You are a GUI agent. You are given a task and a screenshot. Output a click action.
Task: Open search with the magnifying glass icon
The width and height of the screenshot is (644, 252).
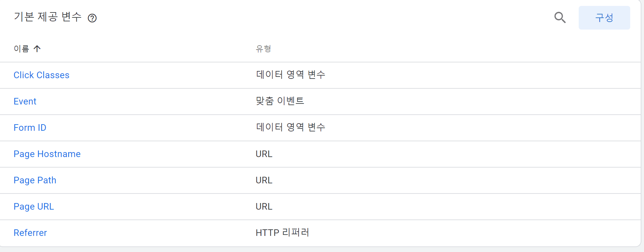click(560, 17)
